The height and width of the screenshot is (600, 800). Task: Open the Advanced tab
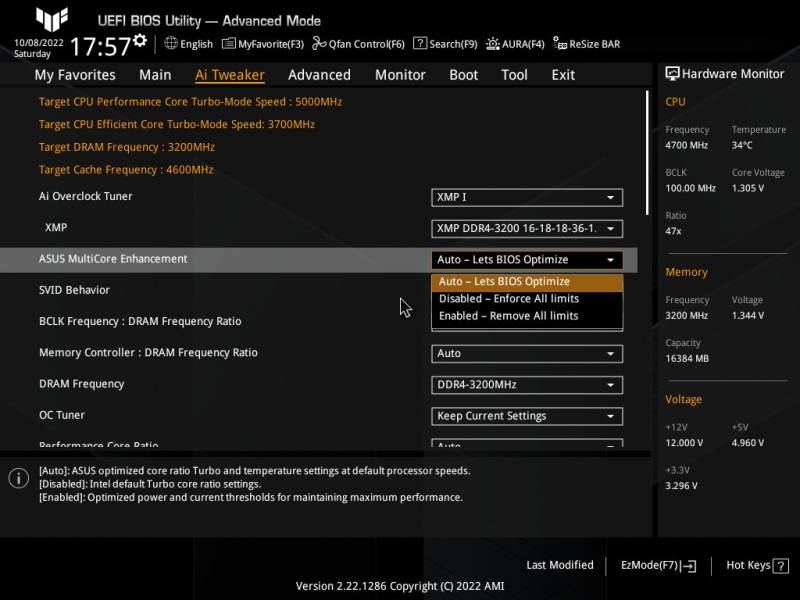tap(319, 75)
